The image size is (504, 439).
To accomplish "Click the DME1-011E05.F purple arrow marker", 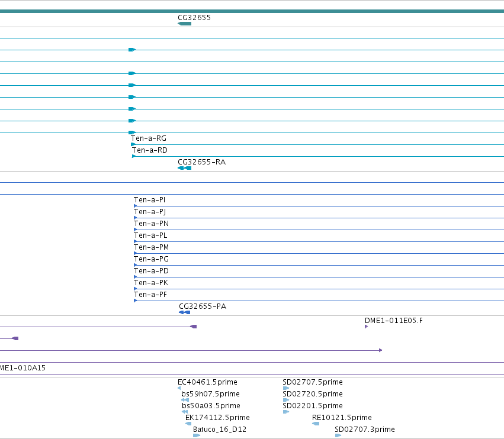I will [367, 327].
